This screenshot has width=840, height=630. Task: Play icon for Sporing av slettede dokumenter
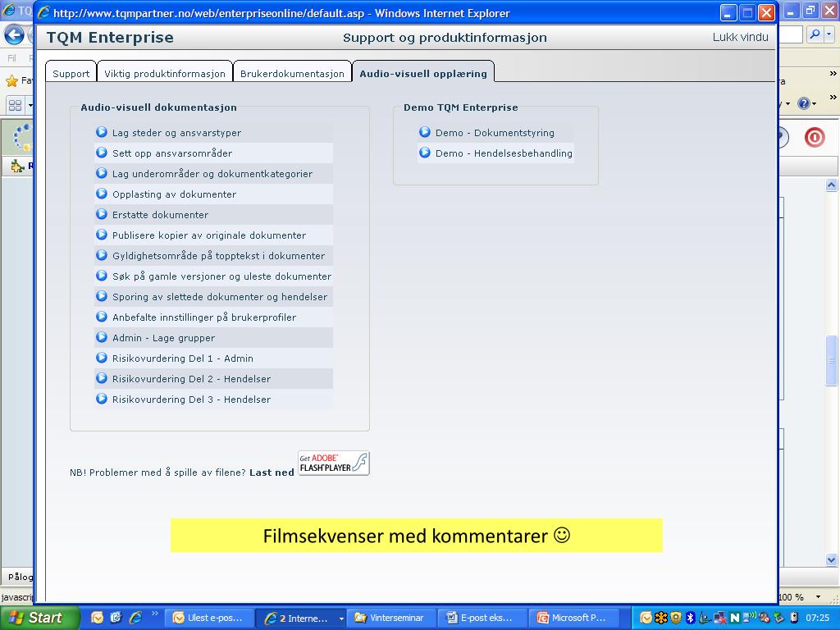[x=101, y=296]
